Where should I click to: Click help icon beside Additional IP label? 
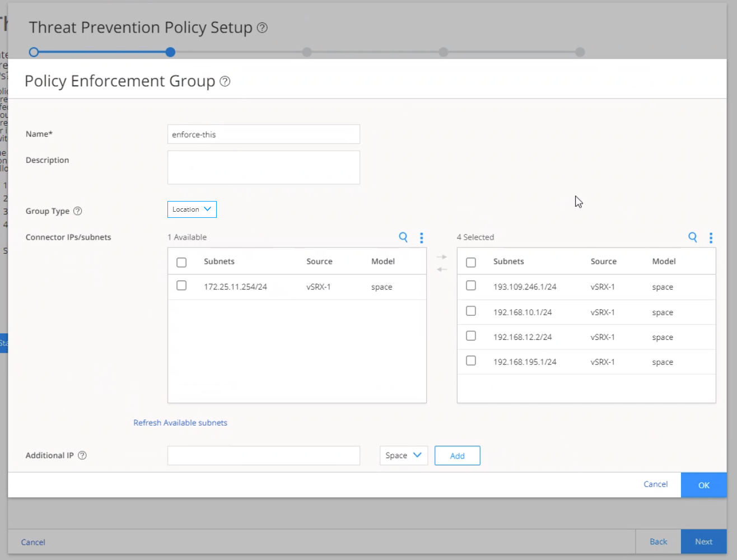click(82, 455)
